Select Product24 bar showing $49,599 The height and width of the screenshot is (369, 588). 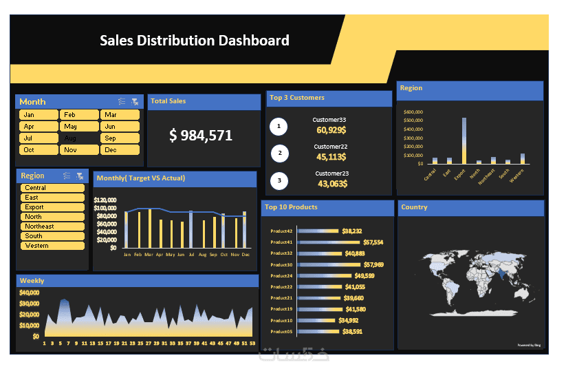pyautogui.click(x=325, y=276)
